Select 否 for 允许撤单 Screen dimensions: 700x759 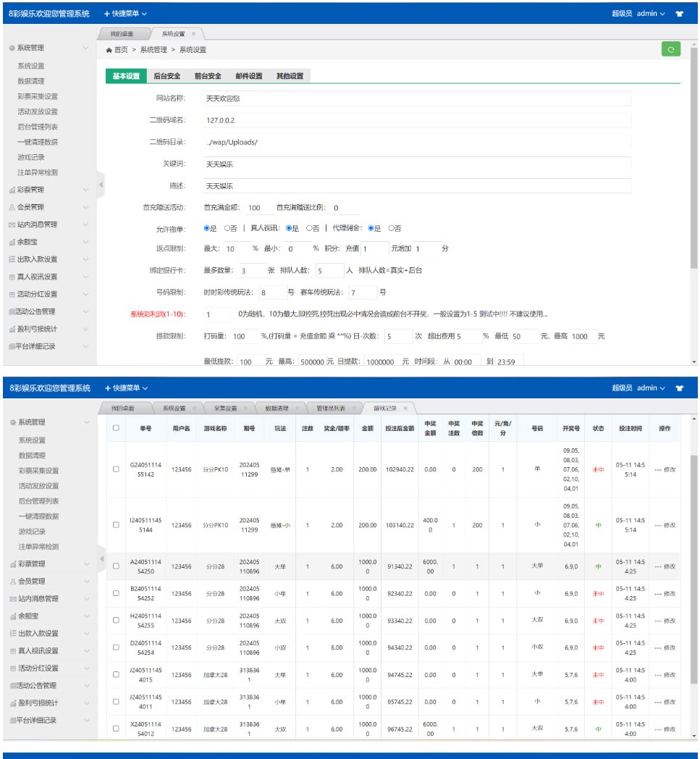(227, 227)
